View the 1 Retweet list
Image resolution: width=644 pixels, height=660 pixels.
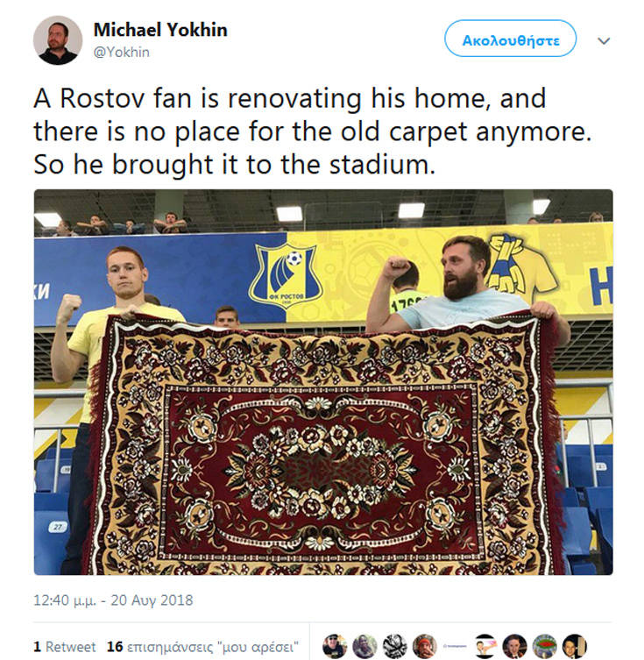click(x=64, y=647)
